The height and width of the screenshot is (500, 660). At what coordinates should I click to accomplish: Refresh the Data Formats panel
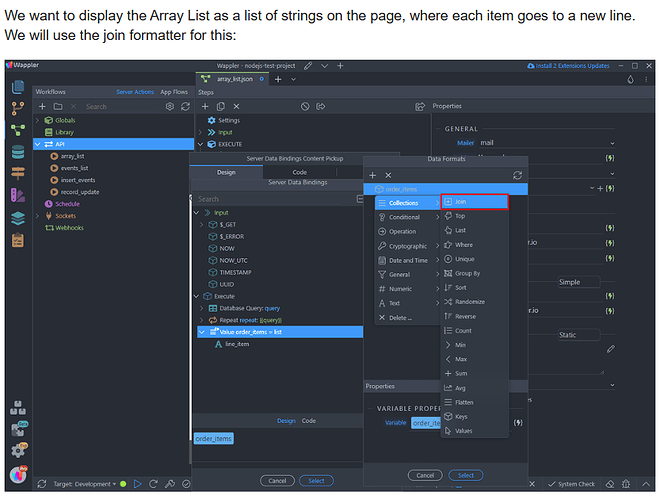pos(517,175)
